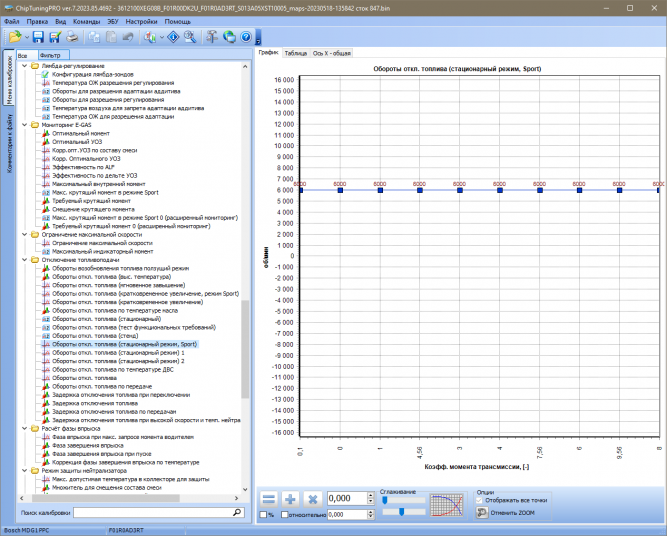The width and height of the screenshot is (667, 536).
Task: Open file with the folder icon
Action: [15, 37]
